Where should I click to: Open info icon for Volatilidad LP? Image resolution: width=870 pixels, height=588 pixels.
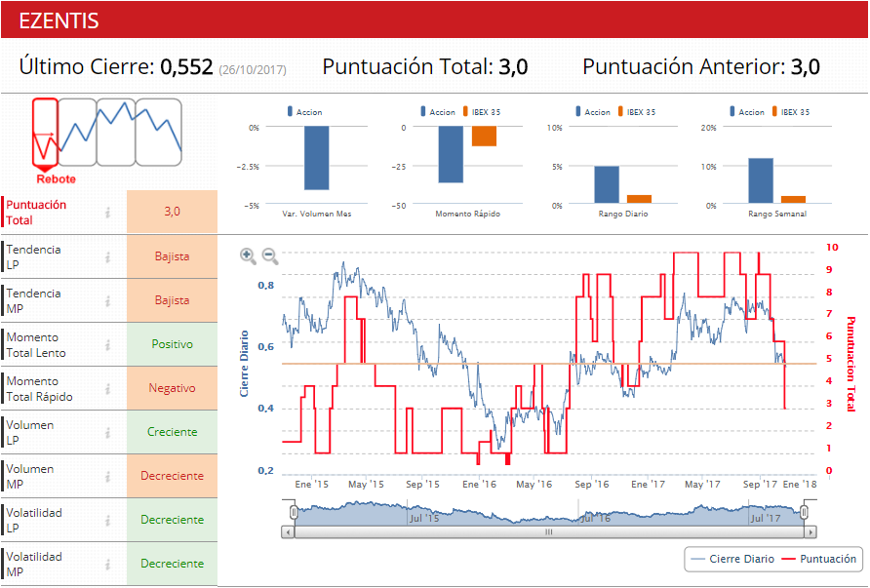108,520
